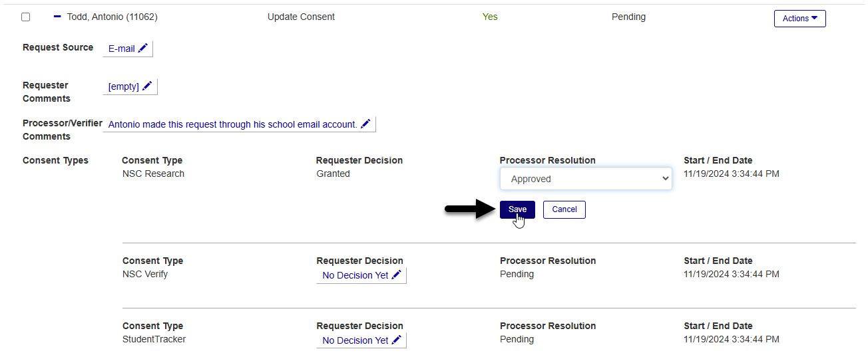Edit the Processor/Verifier comment about Antonio's school email

point(232,124)
